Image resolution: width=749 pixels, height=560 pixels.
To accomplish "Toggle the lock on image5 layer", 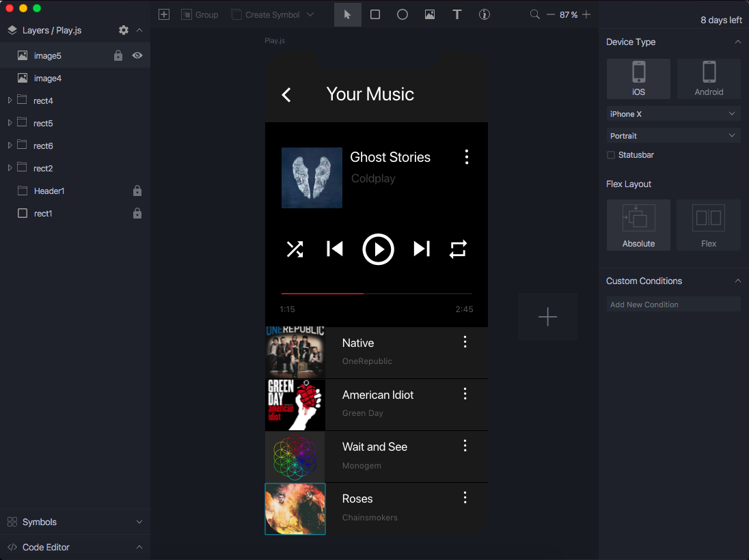I will coord(118,55).
